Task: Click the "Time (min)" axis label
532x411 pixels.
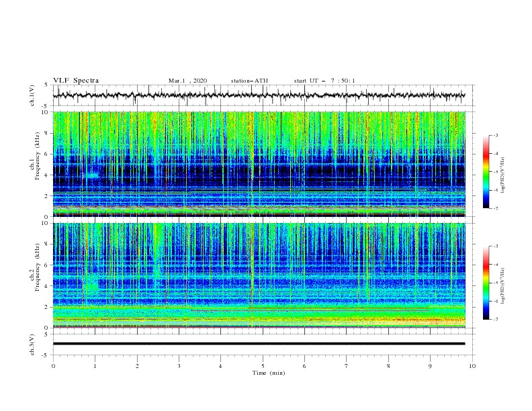Action: [269, 373]
